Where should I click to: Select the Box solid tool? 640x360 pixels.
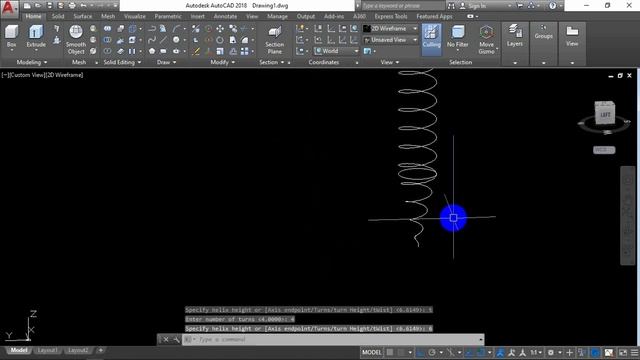(x=11, y=37)
